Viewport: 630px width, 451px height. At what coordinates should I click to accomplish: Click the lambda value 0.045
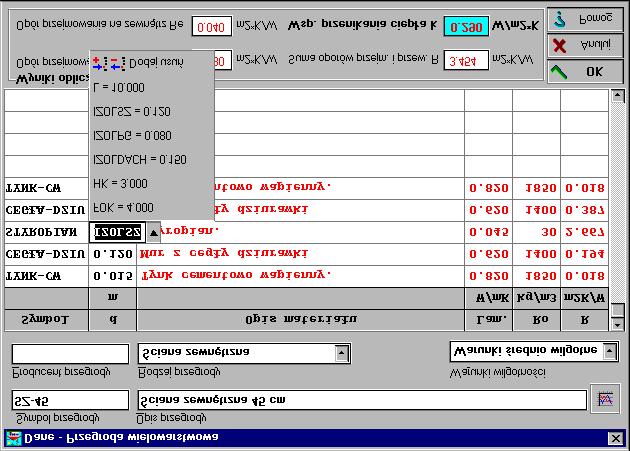pyautogui.click(x=489, y=232)
